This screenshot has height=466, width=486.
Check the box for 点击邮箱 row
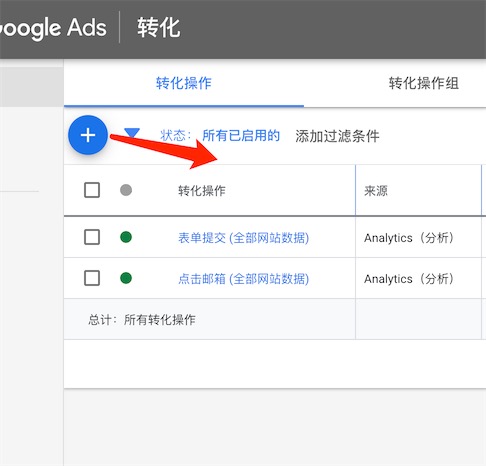(92, 278)
